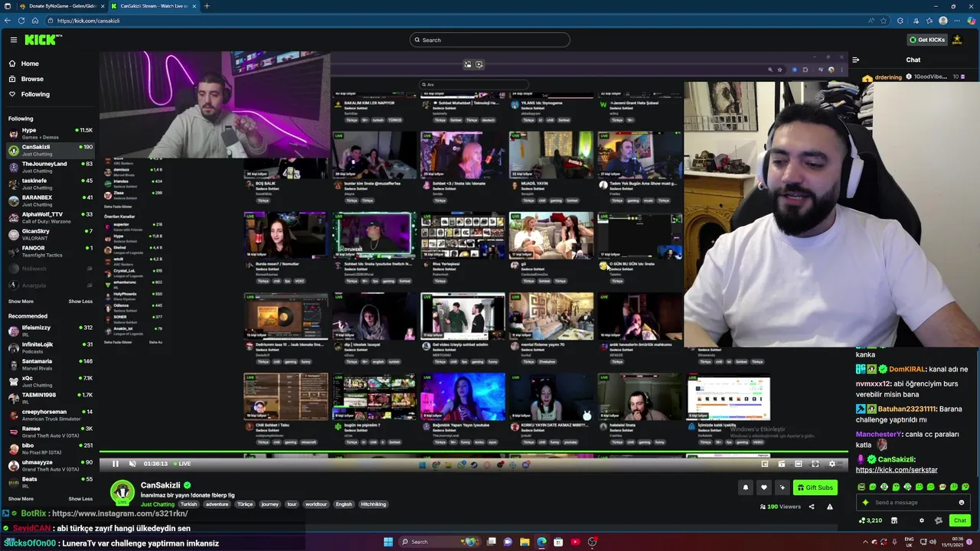Open the CanSakizli channel avatar
Screen dimensions: 980x551
click(122, 492)
